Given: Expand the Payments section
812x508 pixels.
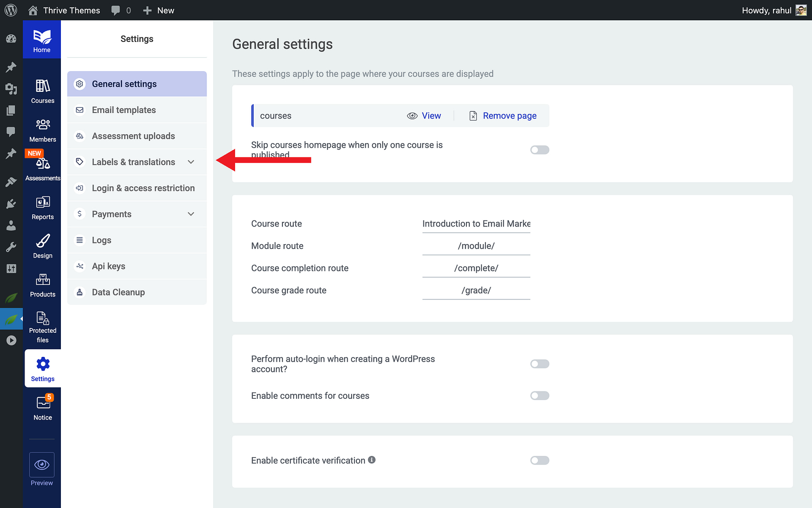Looking at the screenshot, I should [137, 214].
